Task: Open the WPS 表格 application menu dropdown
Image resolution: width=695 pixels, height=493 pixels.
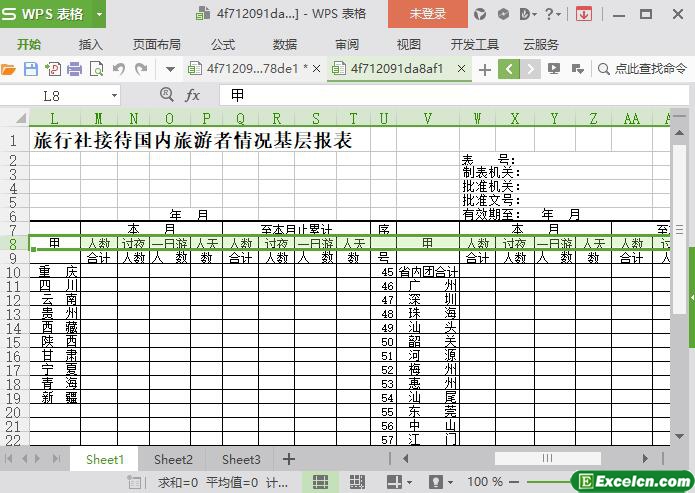Action: point(99,14)
